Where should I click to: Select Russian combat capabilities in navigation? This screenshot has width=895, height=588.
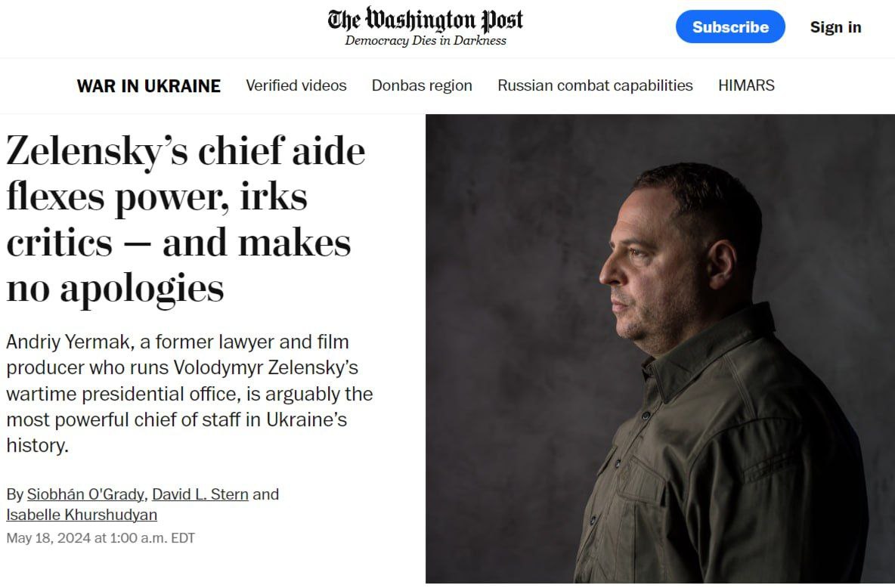pos(595,85)
